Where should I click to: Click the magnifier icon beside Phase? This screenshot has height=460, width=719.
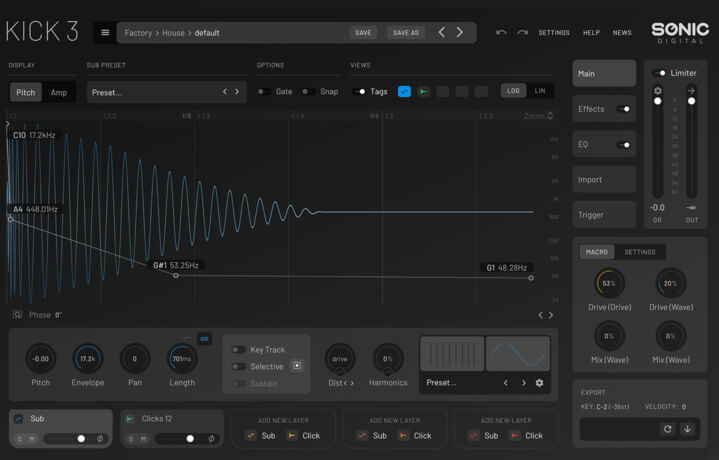17,315
